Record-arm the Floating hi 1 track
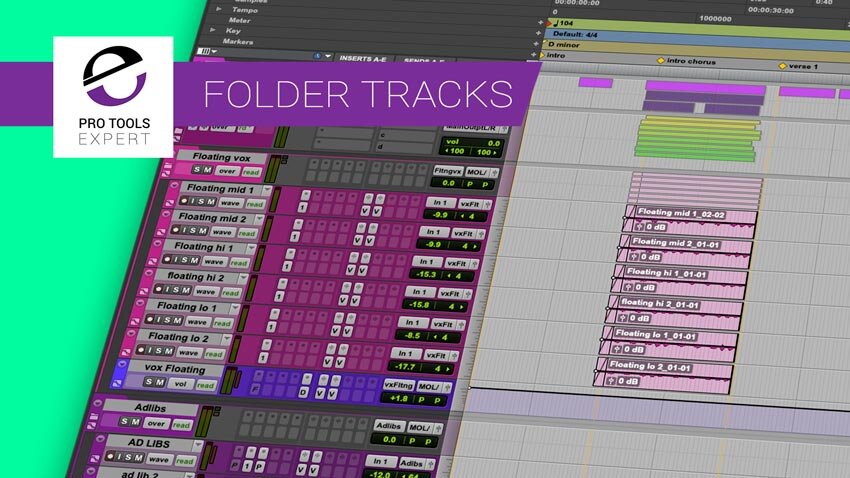The height and width of the screenshot is (478, 850). (x=168, y=260)
